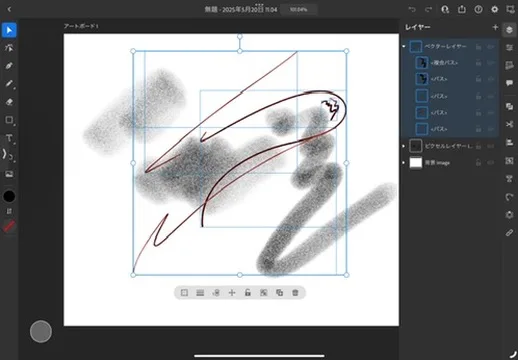
Task: Pick the Pencil drawing tool
Action: [9, 83]
